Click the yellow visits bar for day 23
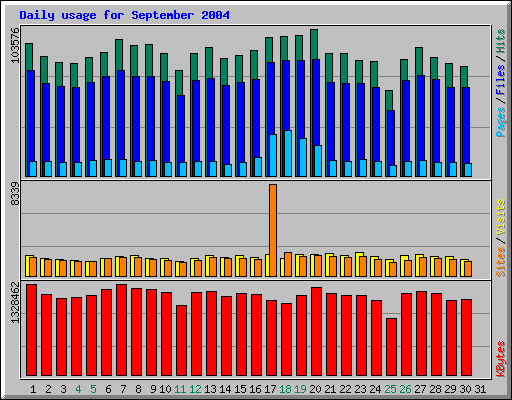The width and height of the screenshot is (512, 400). [357, 264]
